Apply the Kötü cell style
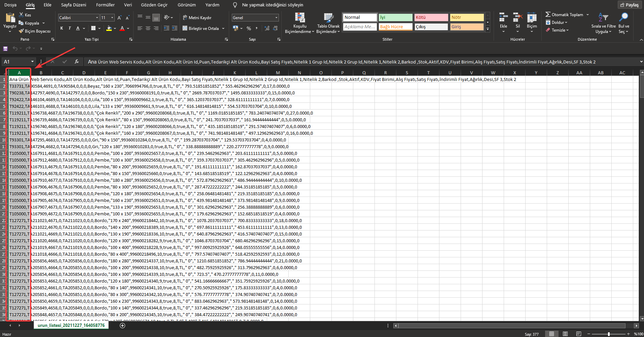The height and width of the screenshot is (337, 644). [431, 17]
